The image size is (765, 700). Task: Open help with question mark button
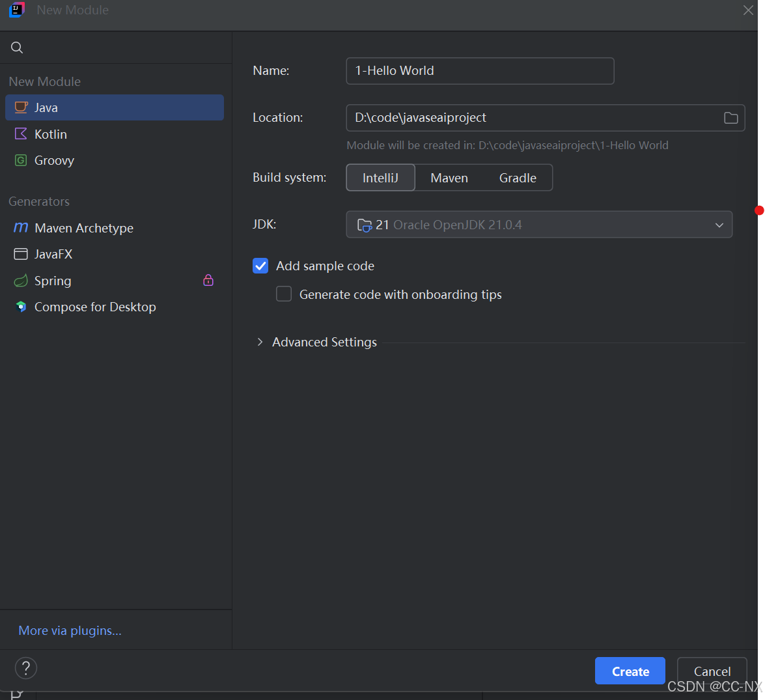26,668
